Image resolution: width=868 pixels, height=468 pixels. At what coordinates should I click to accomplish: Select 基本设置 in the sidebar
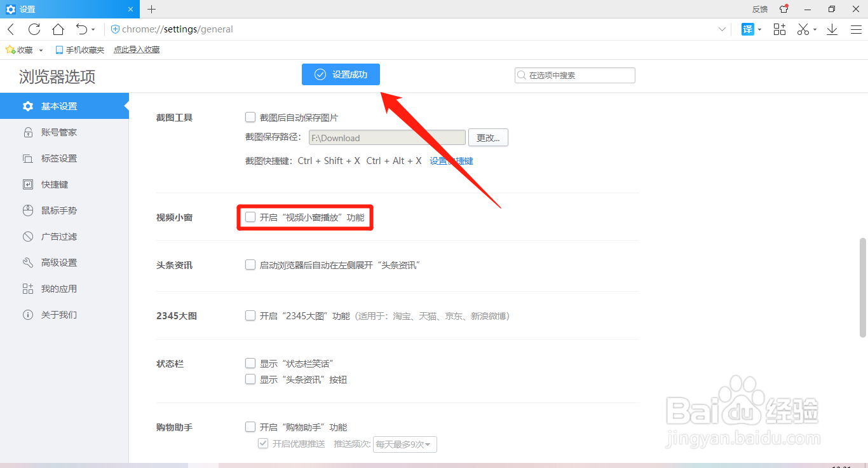[64, 106]
